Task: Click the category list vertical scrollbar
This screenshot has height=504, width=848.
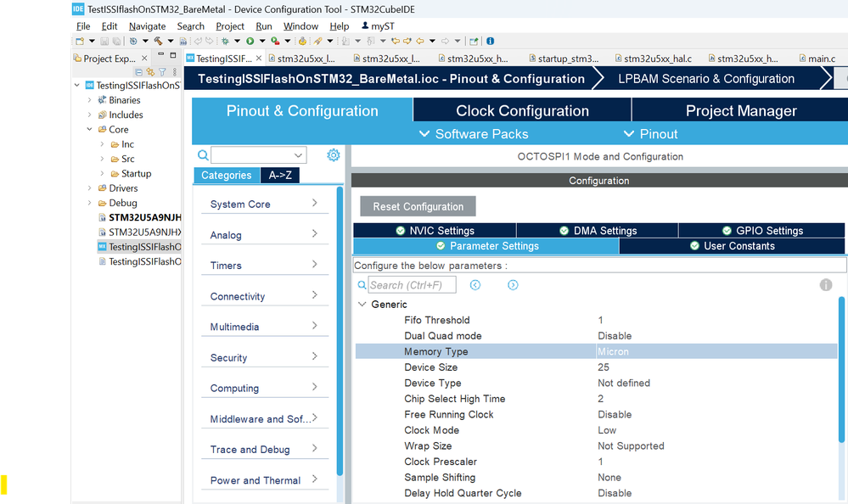Action: (x=340, y=331)
